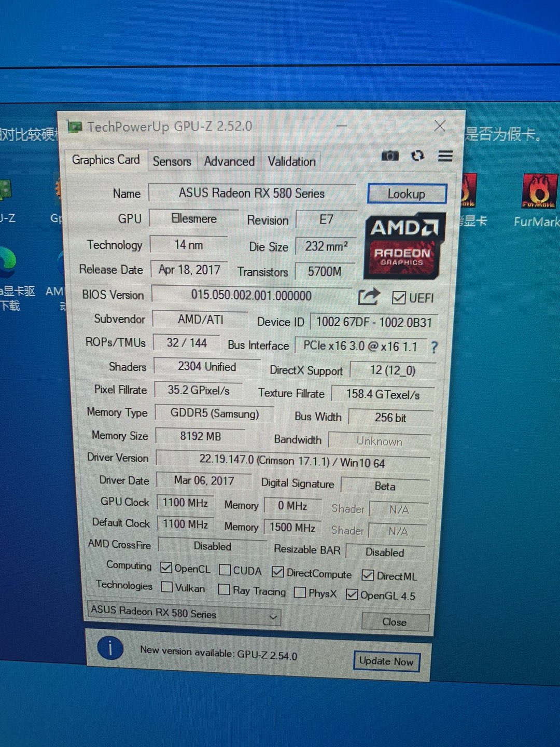Screen dimensions: 560x747
Task: Click the default Memory clock 1500 MHz
Action: (292, 528)
